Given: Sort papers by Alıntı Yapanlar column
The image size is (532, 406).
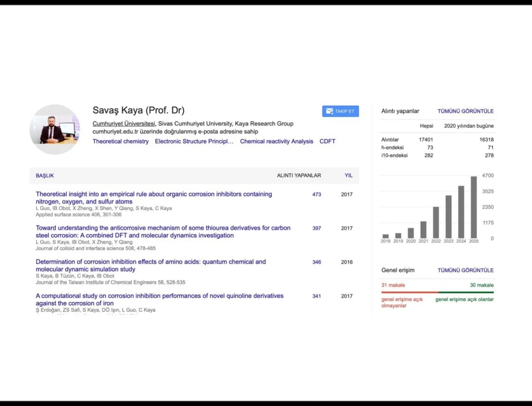Looking at the screenshot, I should [x=299, y=175].
